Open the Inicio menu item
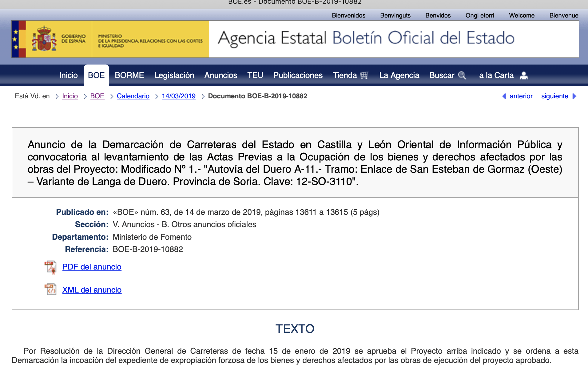 tap(68, 75)
